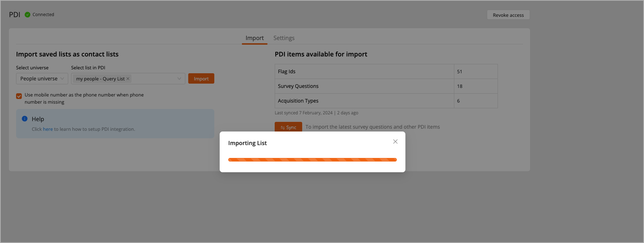Image resolution: width=644 pixels, height=243 pixels.
Task: Click the 'Select universe' label
Action: pyautogui.click(x=32, y=68)
